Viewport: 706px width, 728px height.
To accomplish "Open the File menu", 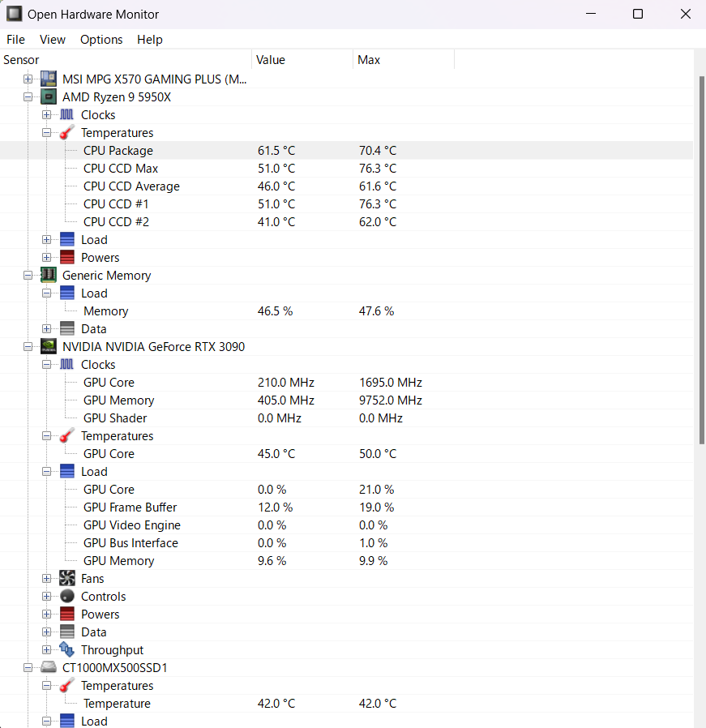I will 15,40.
